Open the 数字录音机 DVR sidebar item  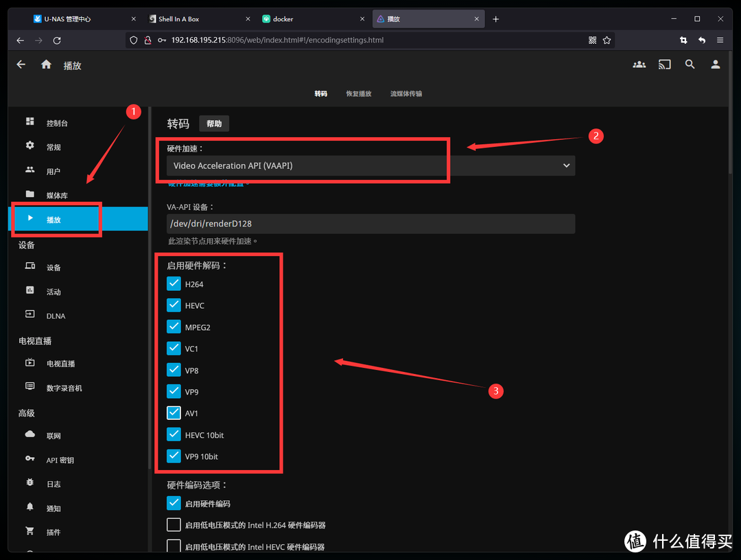tap(78, 388)
